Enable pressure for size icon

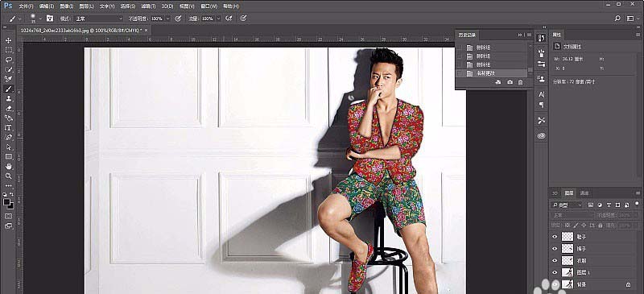click(x=243, y=19)
